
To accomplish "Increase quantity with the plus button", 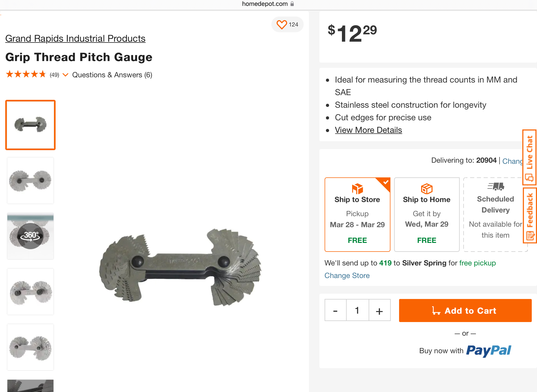I will (379, 311).
